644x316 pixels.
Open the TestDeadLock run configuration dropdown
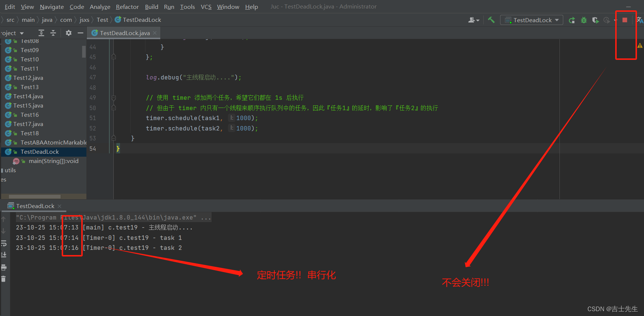point(532,20)
